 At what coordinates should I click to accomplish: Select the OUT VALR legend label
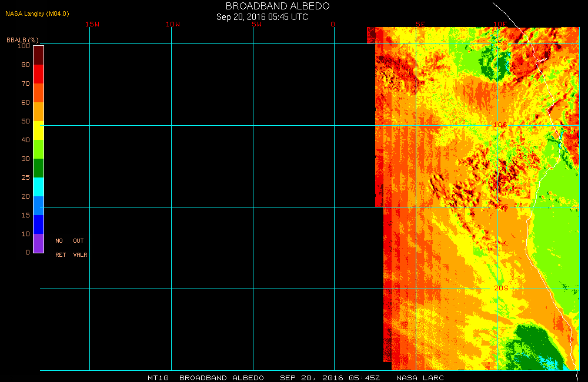point(79,248)
